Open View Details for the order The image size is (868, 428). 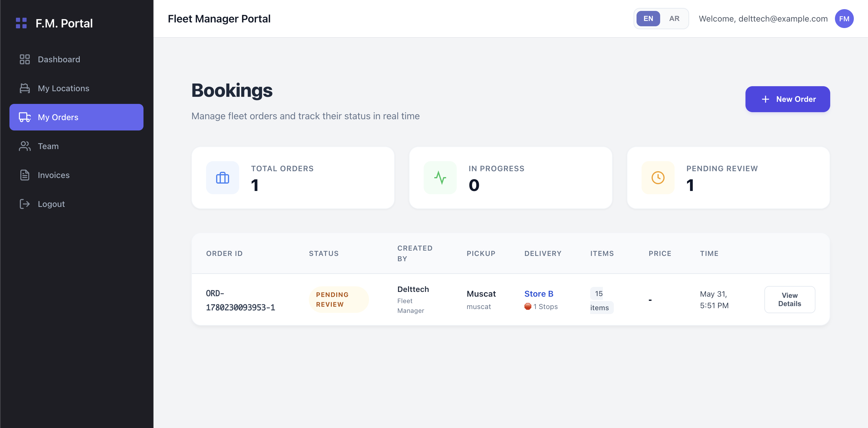[789, 300]
